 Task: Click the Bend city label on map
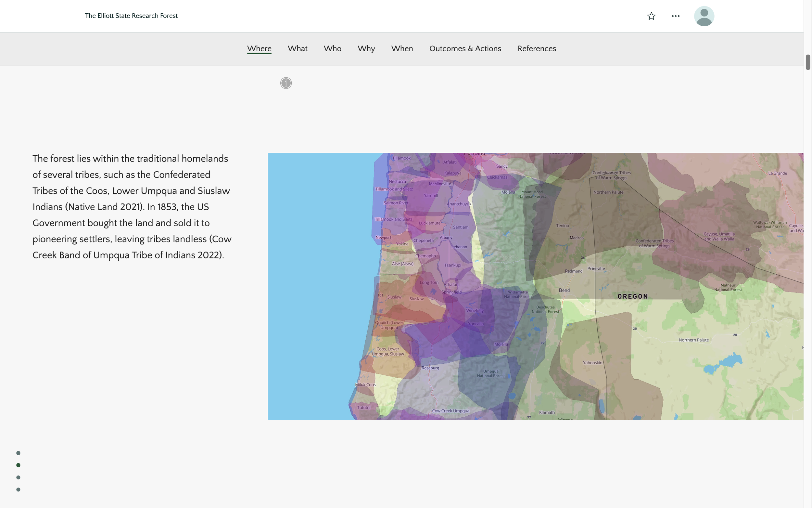[564, 290]
